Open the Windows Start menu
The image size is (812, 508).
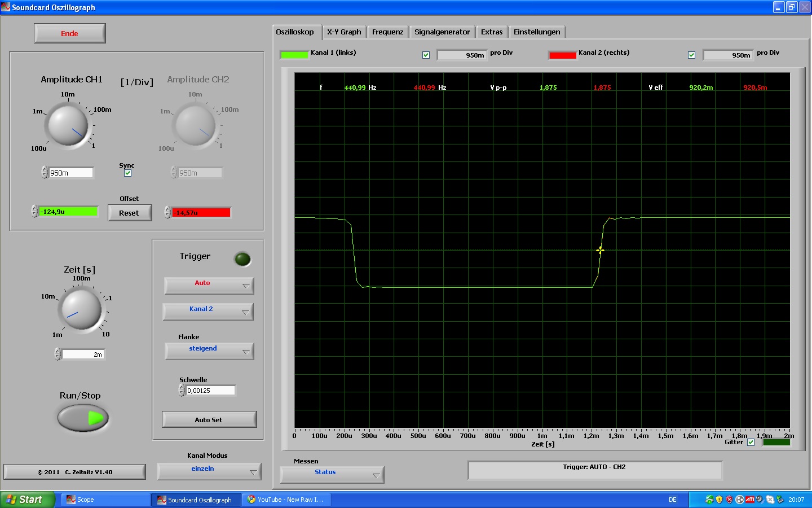tap(27, 500)
